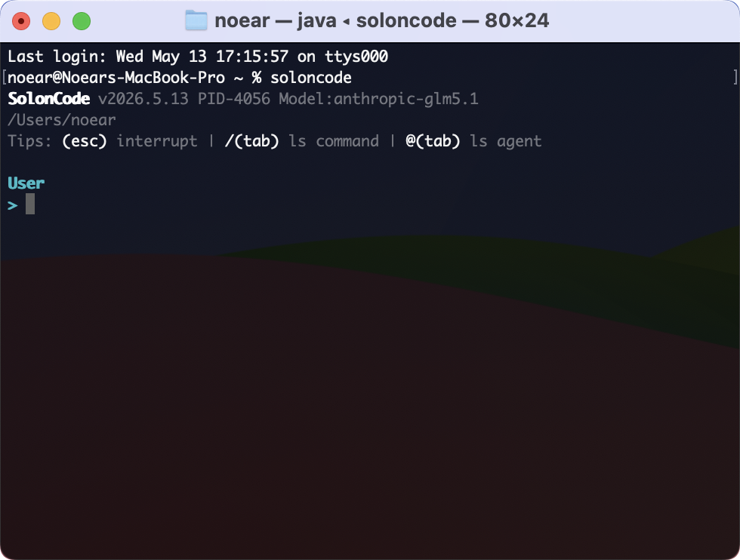Click the '@(tab)' ls agent tip
This screenshot has height=560, width=740.
click(x=433, y=141)
